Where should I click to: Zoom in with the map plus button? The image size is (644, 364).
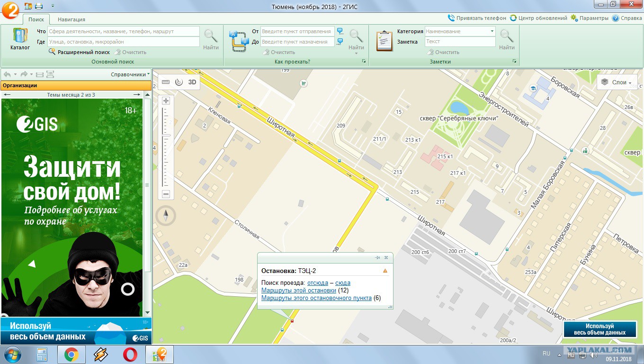click(166, 101)
